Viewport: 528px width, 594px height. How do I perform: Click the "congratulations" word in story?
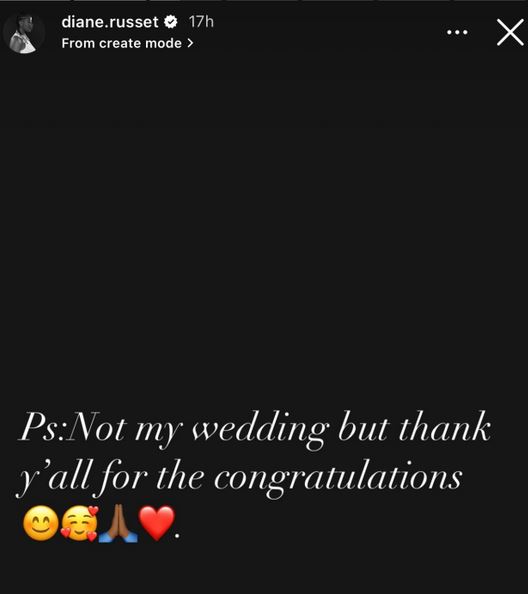point(338,478)
